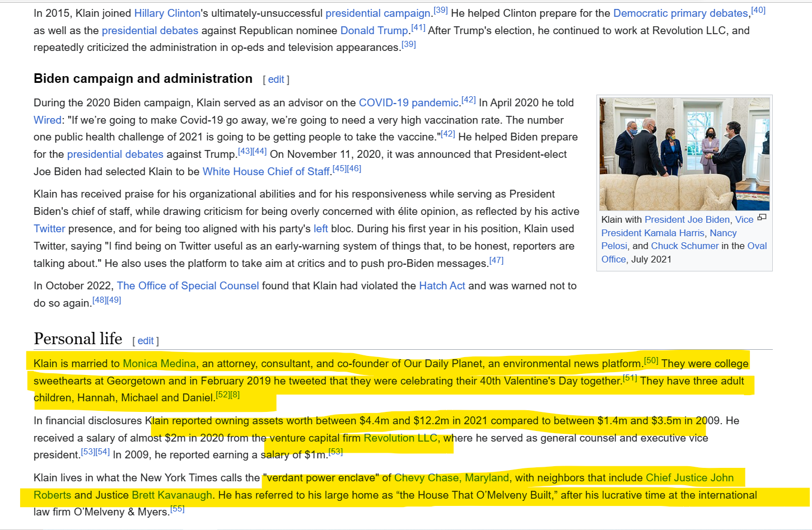
Task: Jump to citation [46]
Action: [354, 168]
